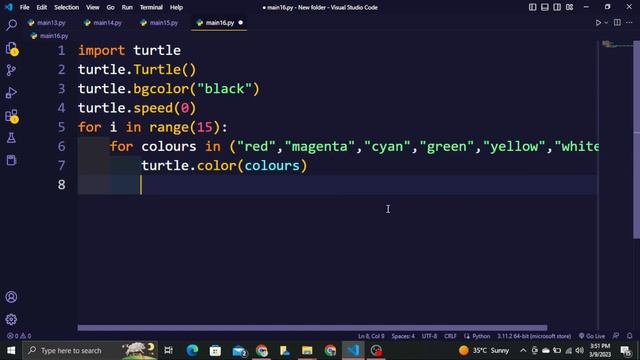Screen dimensions: 640x360
Task: Click the horizontal editor scrollbar
Action: [312, 328]
